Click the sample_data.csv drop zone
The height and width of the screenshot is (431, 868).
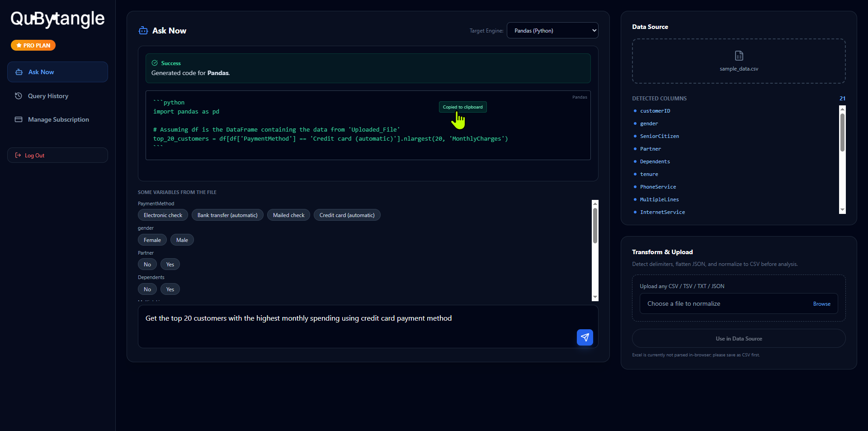pyautogui.click(x=739, y=61)
